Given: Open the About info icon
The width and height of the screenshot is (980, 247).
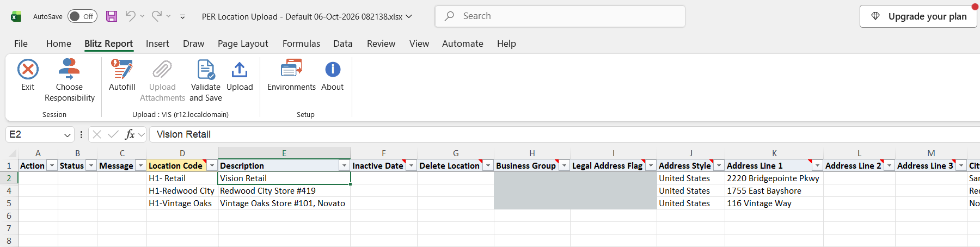Looking at the screenshot, I should coord(333,70).
